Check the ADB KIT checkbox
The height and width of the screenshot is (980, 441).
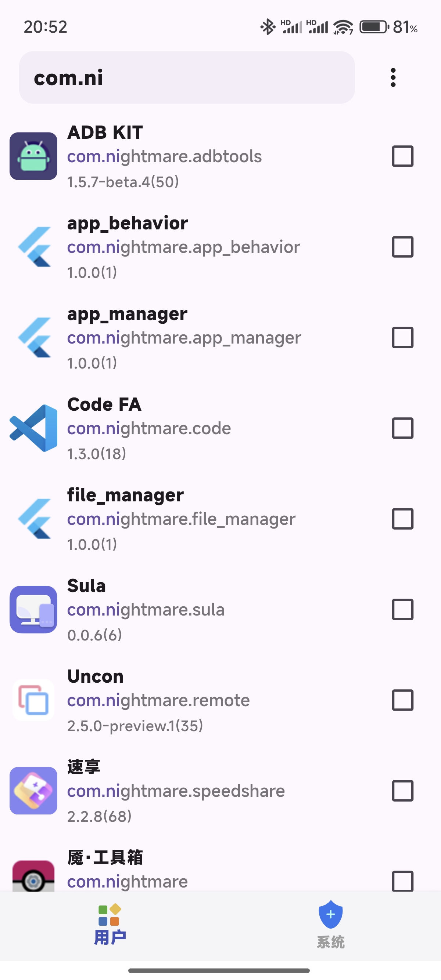pos(402,156)
